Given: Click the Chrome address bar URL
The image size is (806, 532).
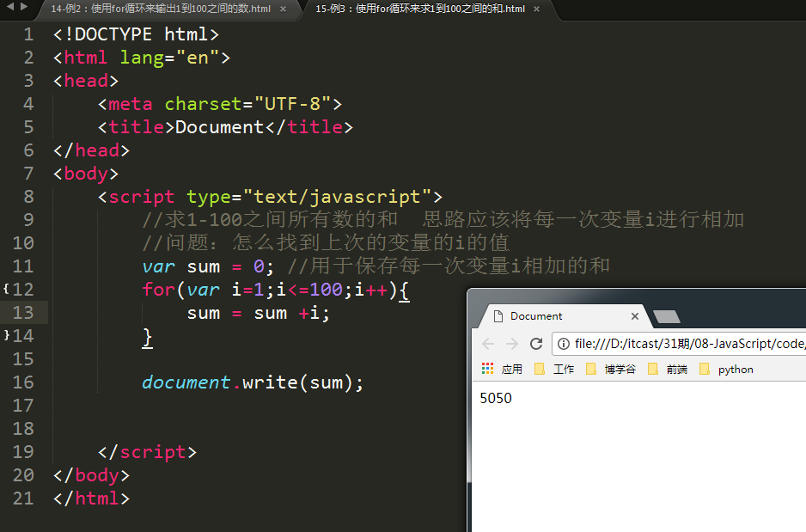Looking at the screenshot, I should point(690,344).
